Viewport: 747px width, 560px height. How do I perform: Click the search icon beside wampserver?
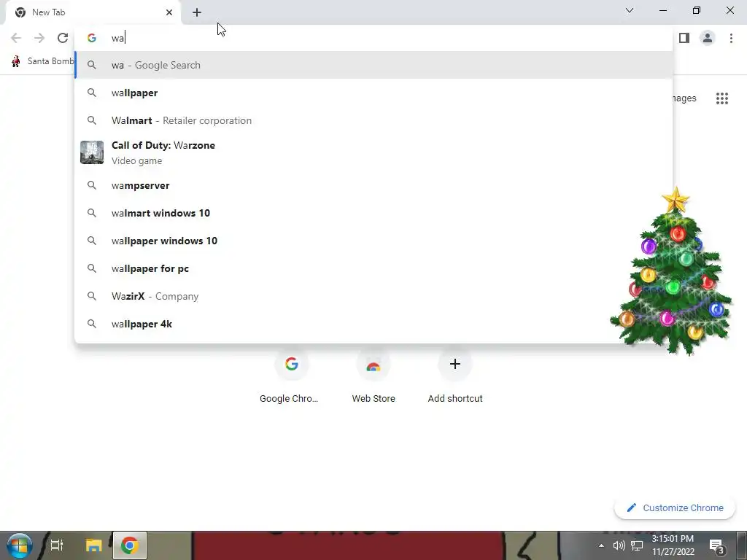click(92, 185)
